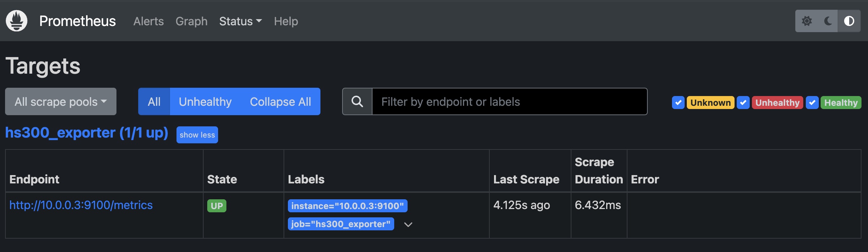Open the Help link in navbar
The image size is (868, 252).
point(286,21)
